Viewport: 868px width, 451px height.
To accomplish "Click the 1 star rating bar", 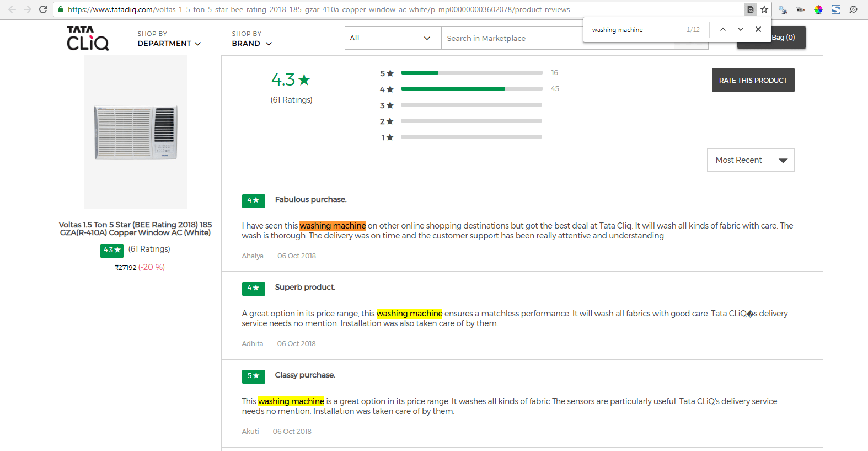I will pyautogui.click(x=471, y=136).
